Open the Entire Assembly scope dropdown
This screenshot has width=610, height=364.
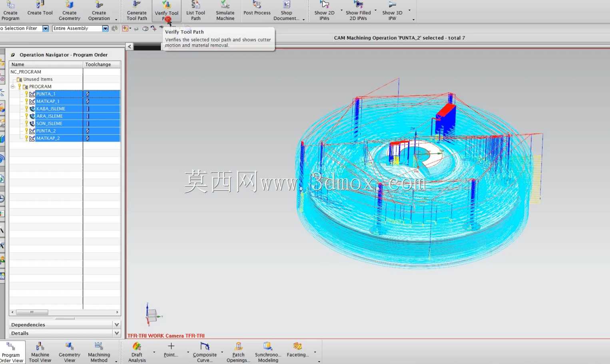105,28
